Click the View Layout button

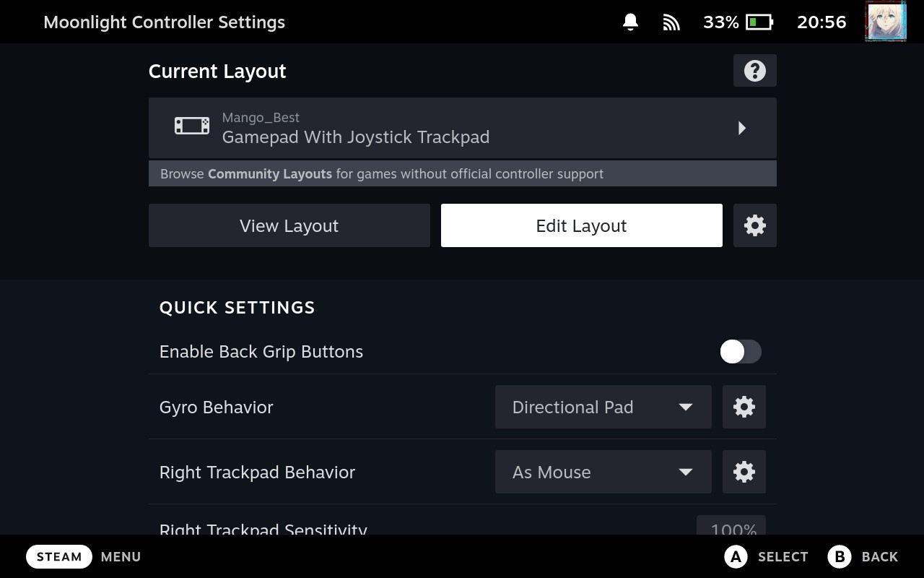coord(289,225)
